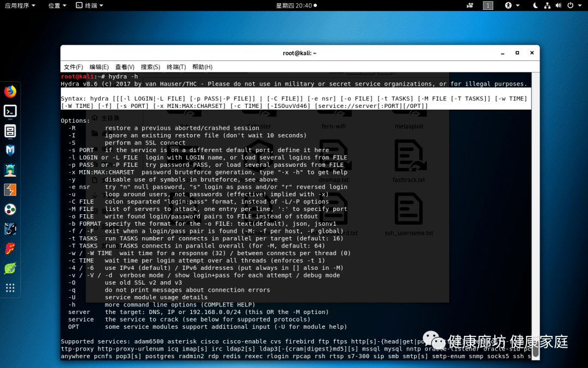Open the workspace indicator labeled 1
This screenshot has height=368, width=588.
coord(488,5)
